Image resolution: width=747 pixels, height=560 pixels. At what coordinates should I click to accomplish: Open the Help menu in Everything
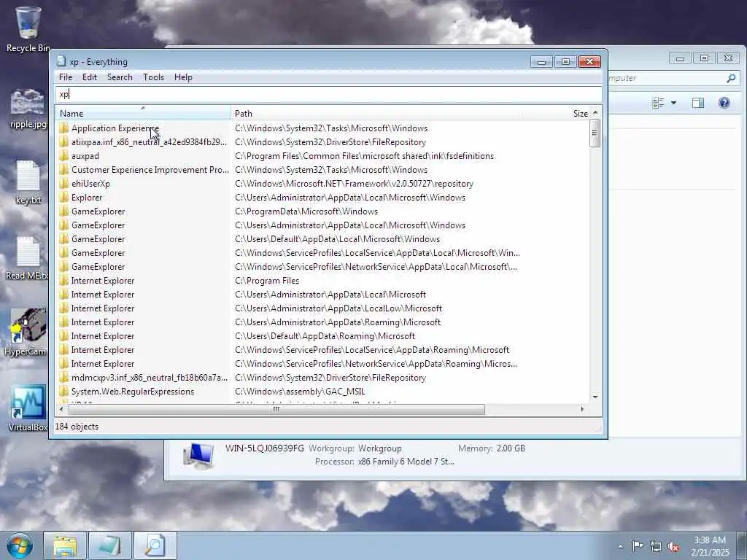pos(183,77)
